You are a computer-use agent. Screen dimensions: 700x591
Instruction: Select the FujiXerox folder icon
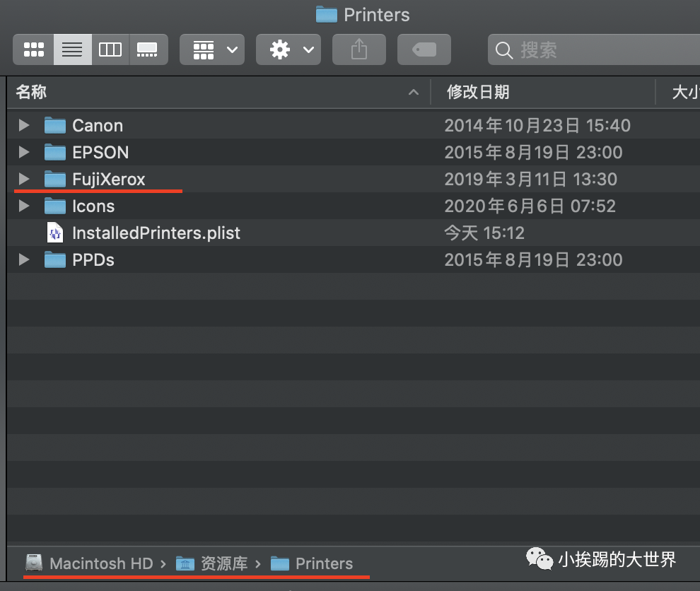55,179
